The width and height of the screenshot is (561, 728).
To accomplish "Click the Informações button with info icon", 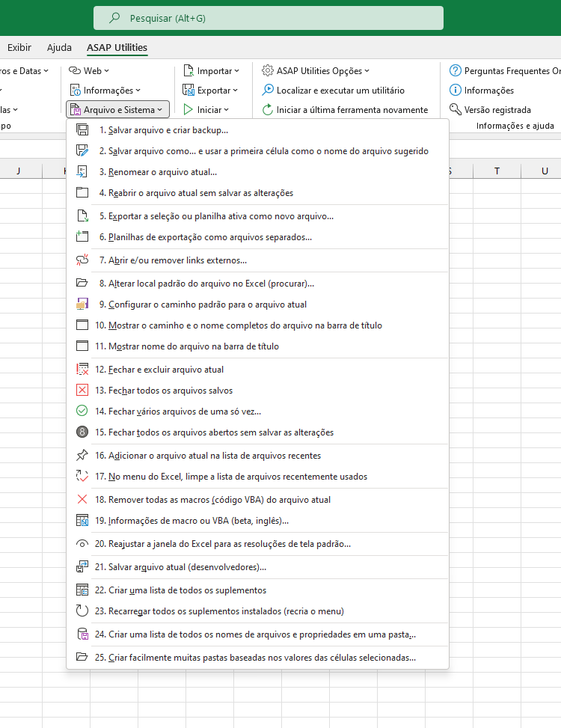I will click(x=482, y=90).
